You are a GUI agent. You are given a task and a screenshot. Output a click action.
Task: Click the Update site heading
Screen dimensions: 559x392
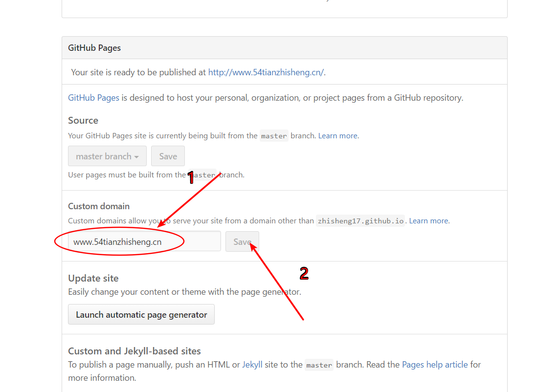(x=93, y=278)
